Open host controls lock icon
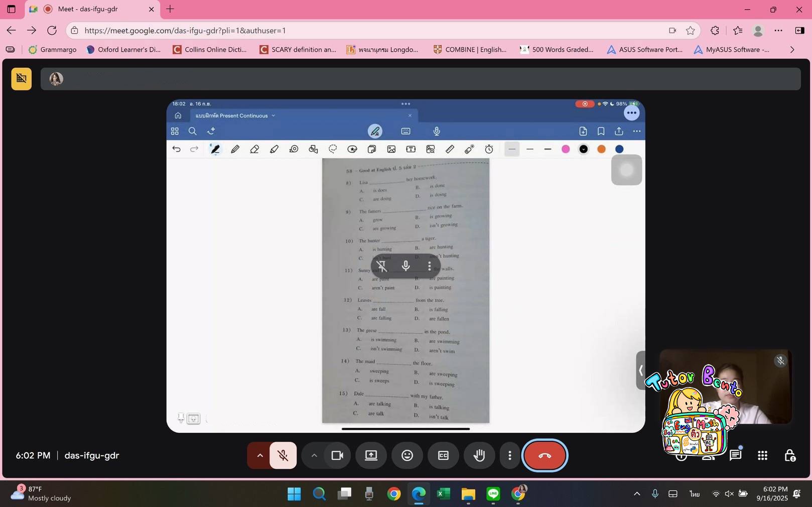Screen dimensions: 812x507 (x=789, y=455)
